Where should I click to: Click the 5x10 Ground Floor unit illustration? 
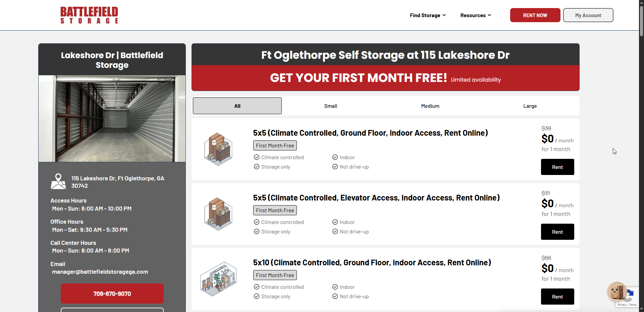click(218, 279)
